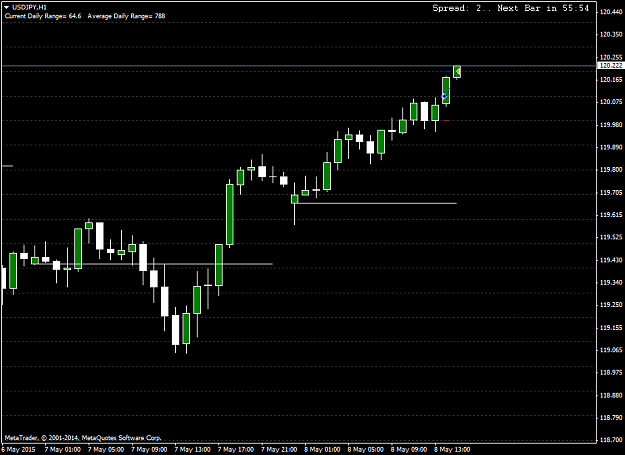The image size is (625, 455).
Task: Click the 8 May 13:00 time label
Action: (x=452, y=449)
